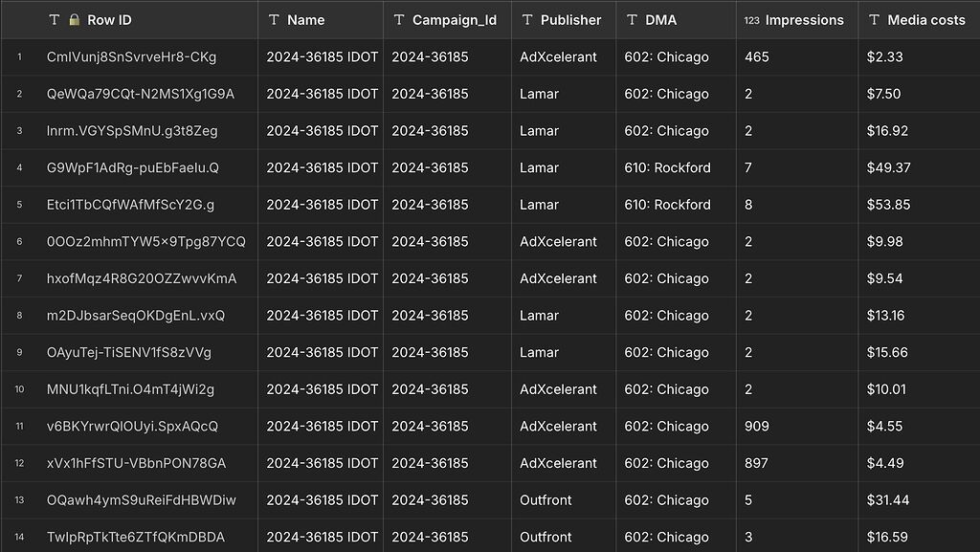
Task: Click the text type icon next to Name
Action: [274, 20]
